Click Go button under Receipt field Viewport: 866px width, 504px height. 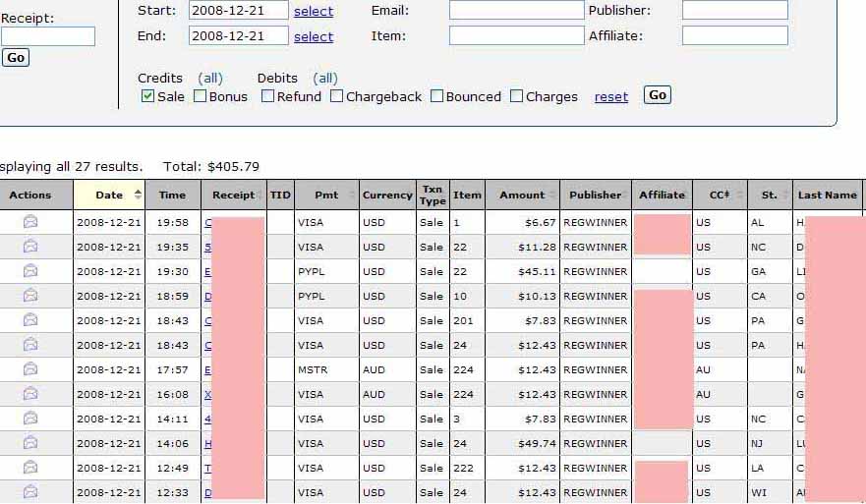pyautogui.click(x=16, y=57)
